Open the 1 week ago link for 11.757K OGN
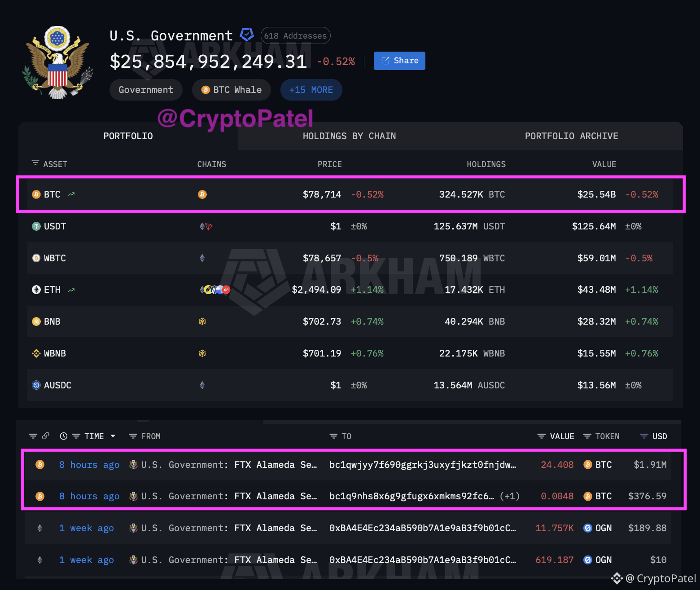Image resolution: width=700 pixels, height=590 pixels. tap(87, 528)
